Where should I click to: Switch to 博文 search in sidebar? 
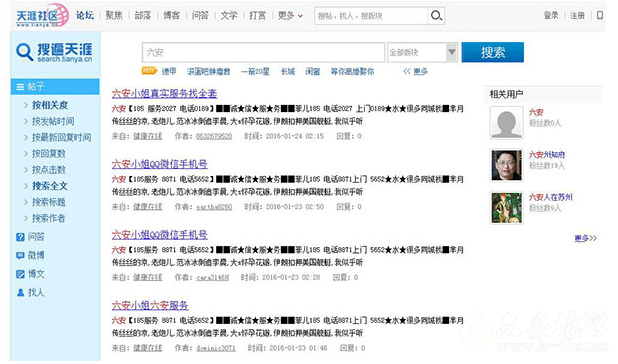[36, 274]
